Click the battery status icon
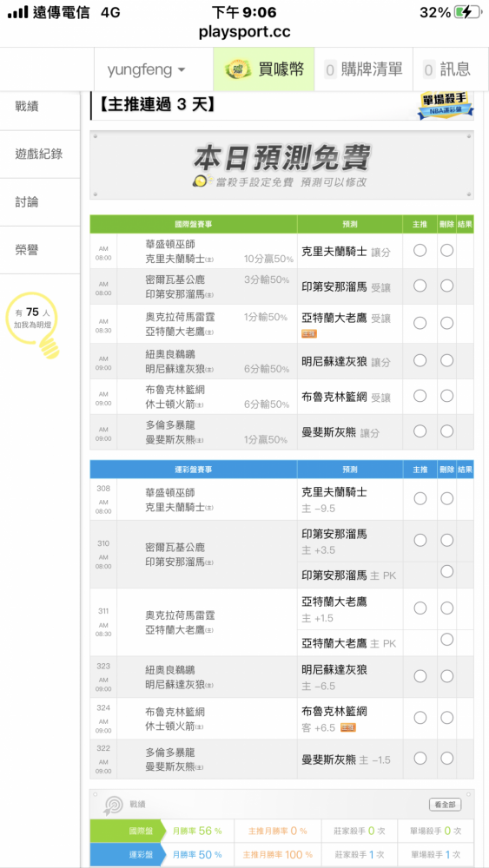The height and width of the screenshot is (868, 489). pos(466,12)
